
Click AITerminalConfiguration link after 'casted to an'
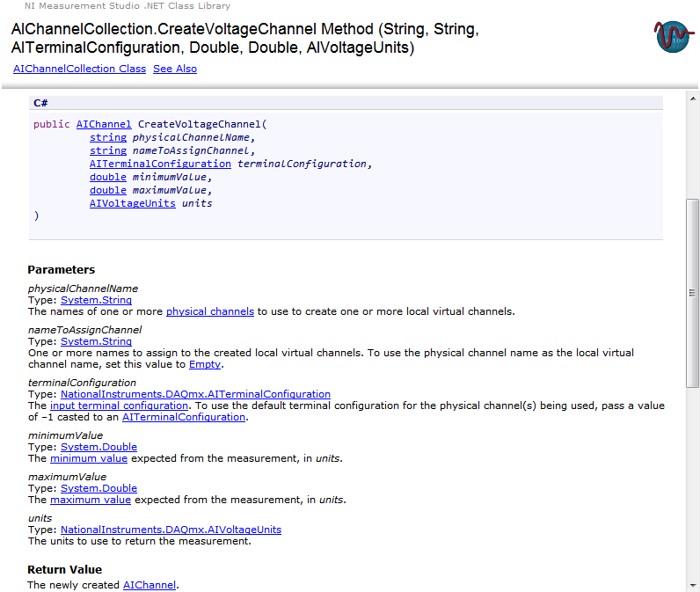coord(184,417)
